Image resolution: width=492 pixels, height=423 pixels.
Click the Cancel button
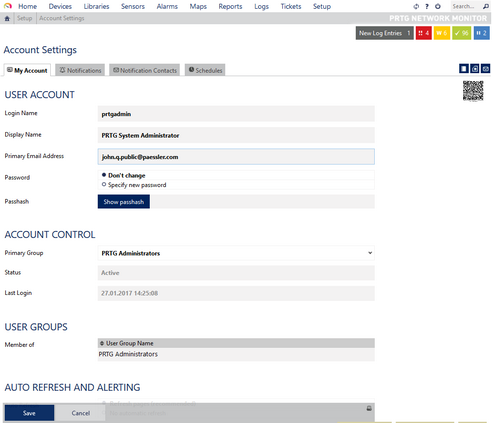click(x=81, y=413)
